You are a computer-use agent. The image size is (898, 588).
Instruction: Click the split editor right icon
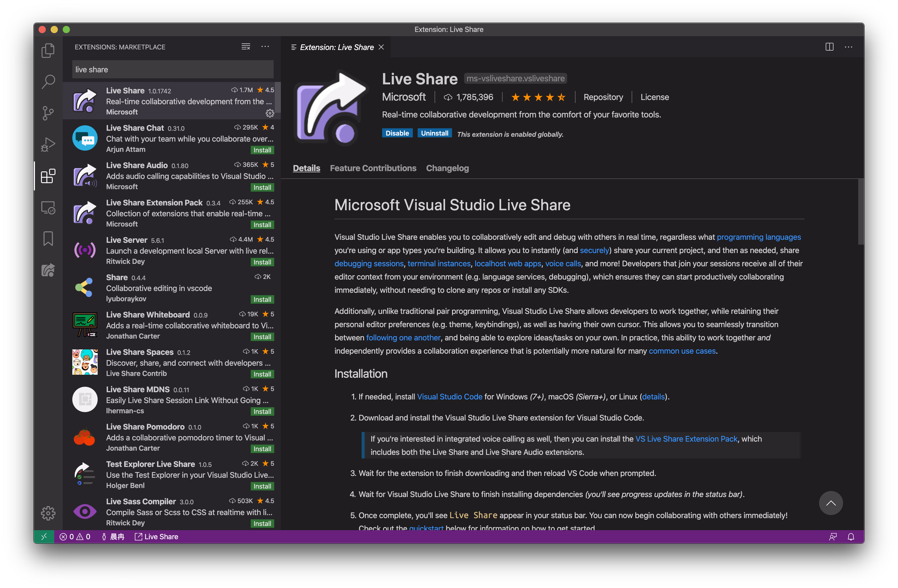[x=829, y=47]
